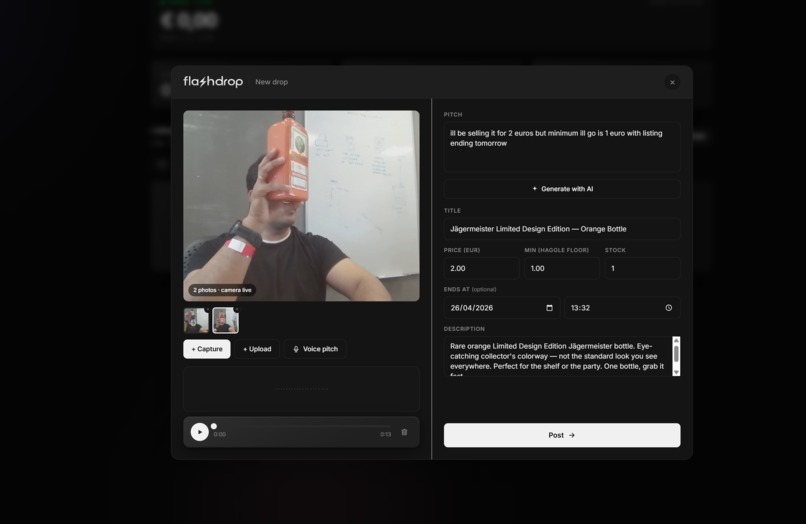The width and height of the screenshot is (806, 524).
Task: Edit the Price (EUR) field
Action: point(481,268)
